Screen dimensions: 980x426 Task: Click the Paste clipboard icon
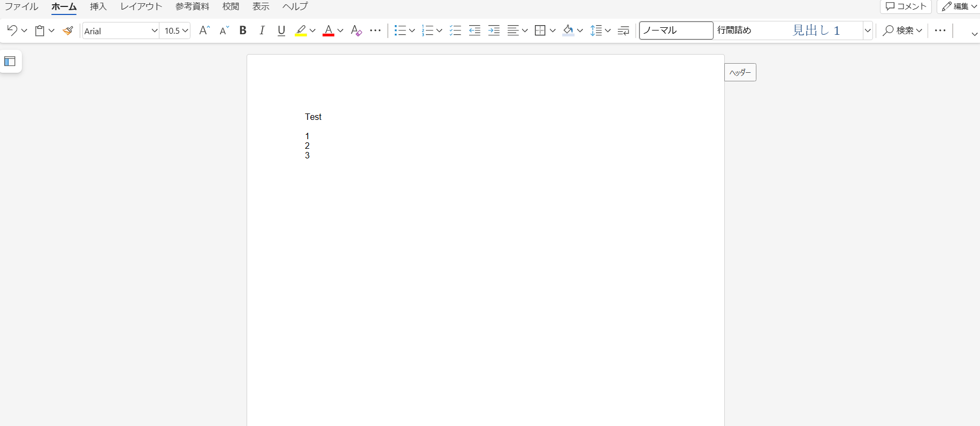pyautogui.click(x=40, y=31)
